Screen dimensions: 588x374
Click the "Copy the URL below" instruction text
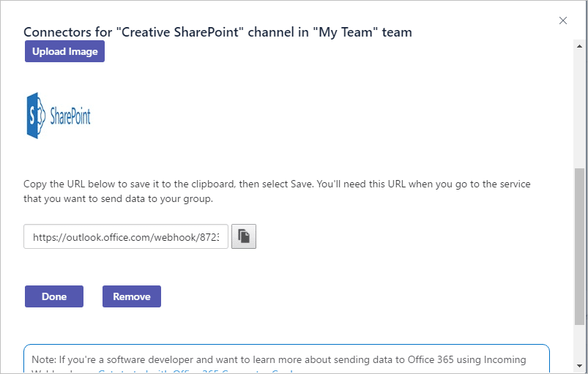click(x=277, y=191)
